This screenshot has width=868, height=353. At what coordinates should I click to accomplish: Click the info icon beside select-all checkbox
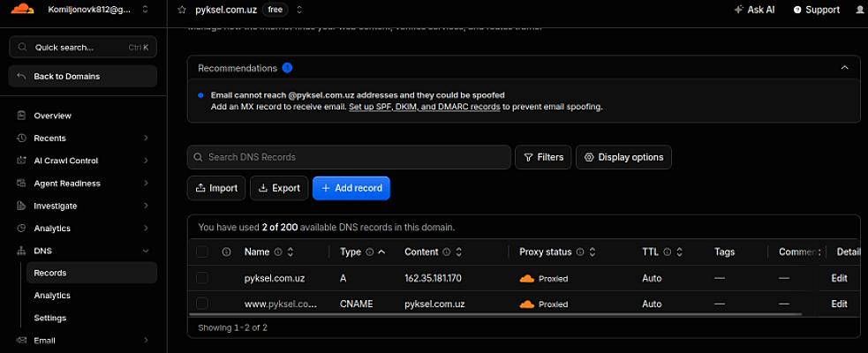(x=226, y=252)
